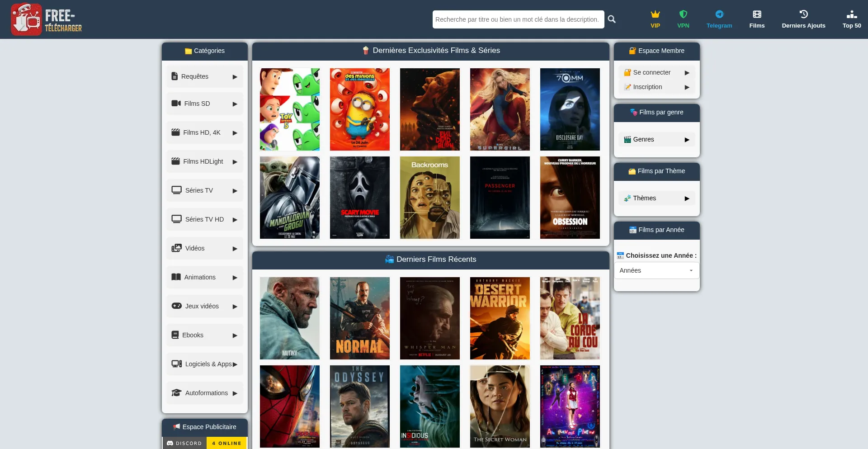The height and width of the screenshot is (449, 868).
Task: Click the Free-Télécharger site logo
Action: [47, 19]
